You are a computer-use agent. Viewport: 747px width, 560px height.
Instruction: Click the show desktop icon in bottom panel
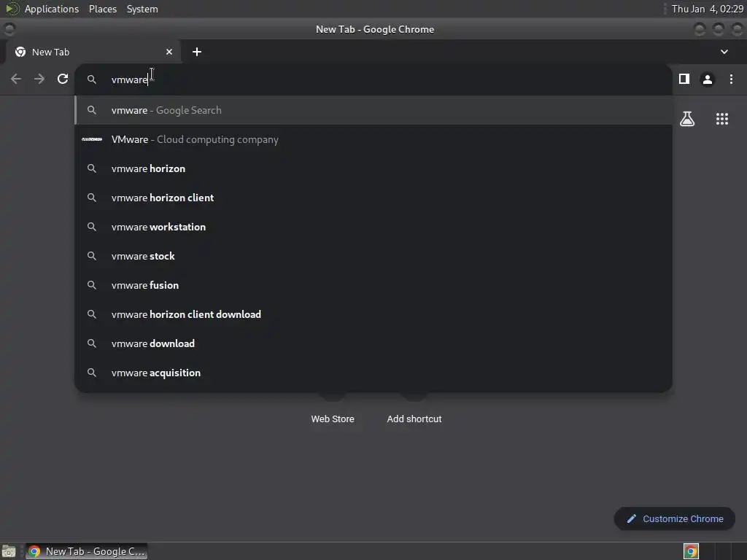[9, 551]
